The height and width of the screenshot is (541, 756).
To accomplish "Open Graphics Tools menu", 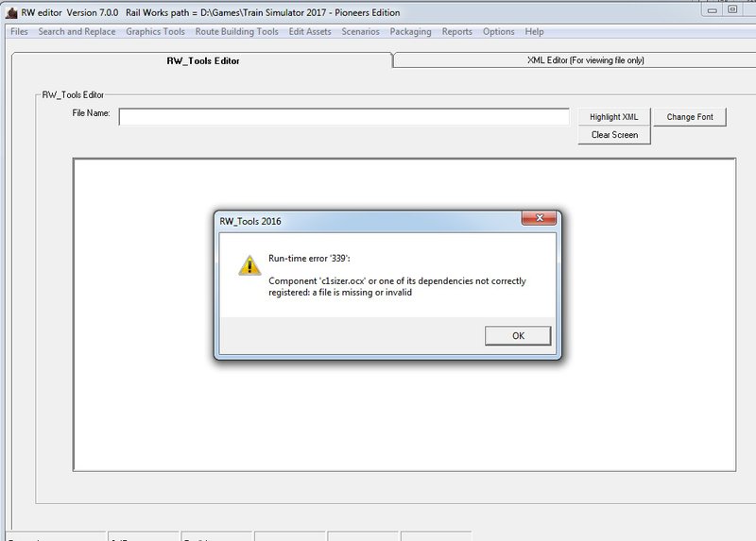I will (x=155, y=32).
